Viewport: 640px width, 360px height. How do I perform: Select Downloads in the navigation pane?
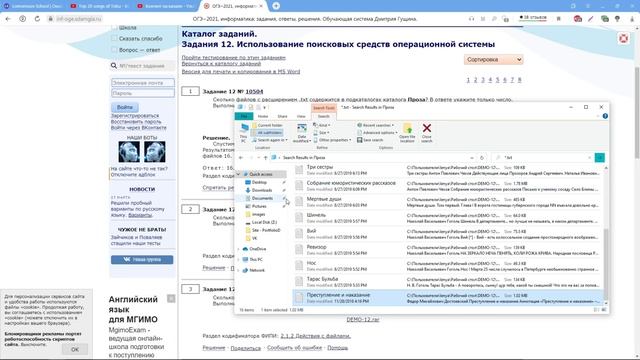262,190
